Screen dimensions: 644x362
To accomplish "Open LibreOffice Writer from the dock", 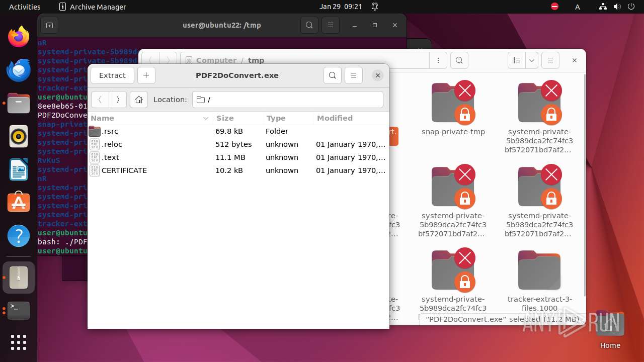I will pyautogui.click(x=19, y=169).
